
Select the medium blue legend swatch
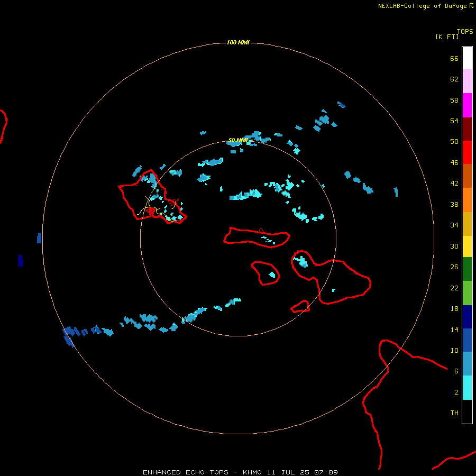point(467,340)
